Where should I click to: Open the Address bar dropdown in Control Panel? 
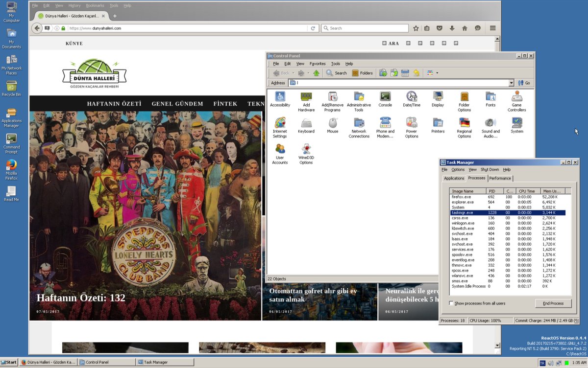point(511,83)
